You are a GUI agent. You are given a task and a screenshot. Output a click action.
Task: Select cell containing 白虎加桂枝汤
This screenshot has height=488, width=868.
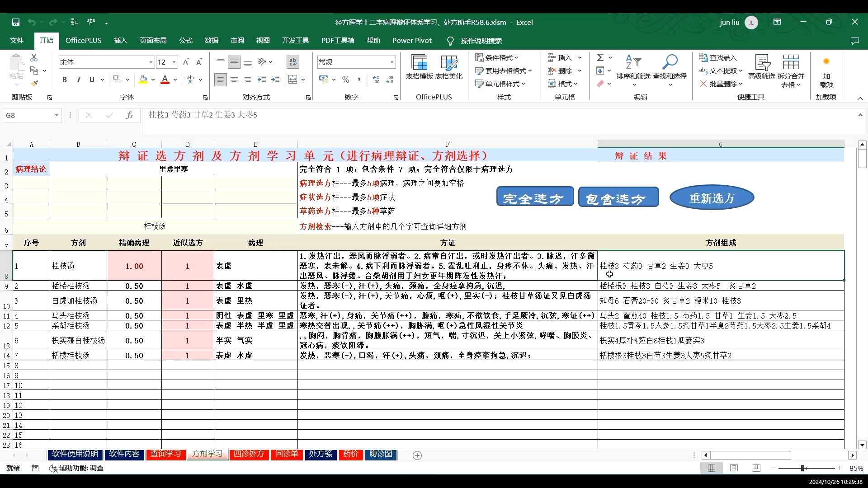coord(78,301)
